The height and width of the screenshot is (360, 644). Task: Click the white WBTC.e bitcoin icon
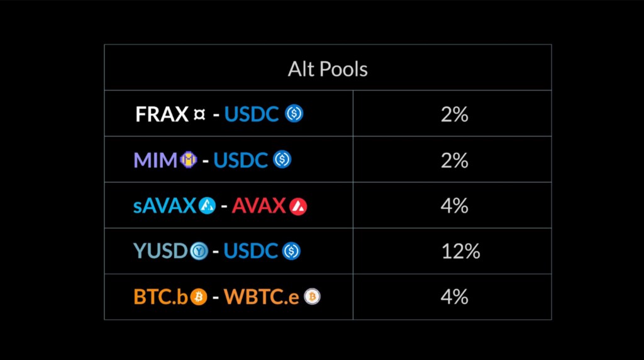click(312, 296)
